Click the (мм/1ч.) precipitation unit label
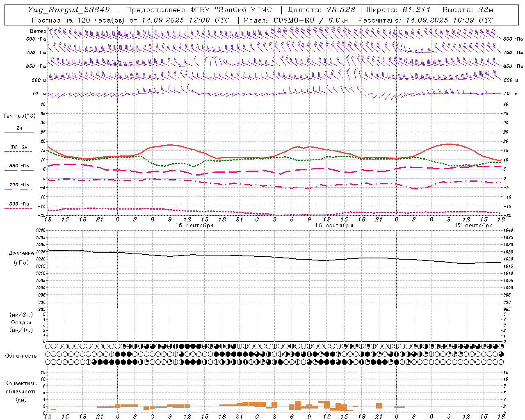Screen dimensions: 525x420 (x=21, y=330)
